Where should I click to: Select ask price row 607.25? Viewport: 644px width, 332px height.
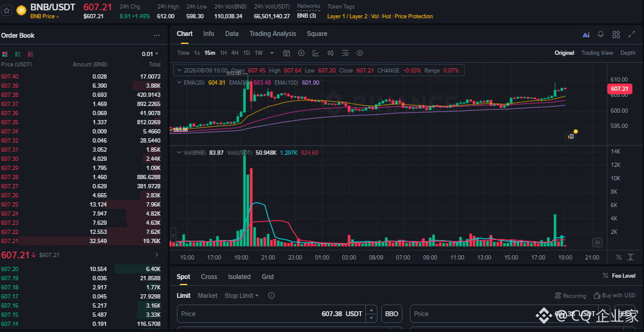(81, 205)
